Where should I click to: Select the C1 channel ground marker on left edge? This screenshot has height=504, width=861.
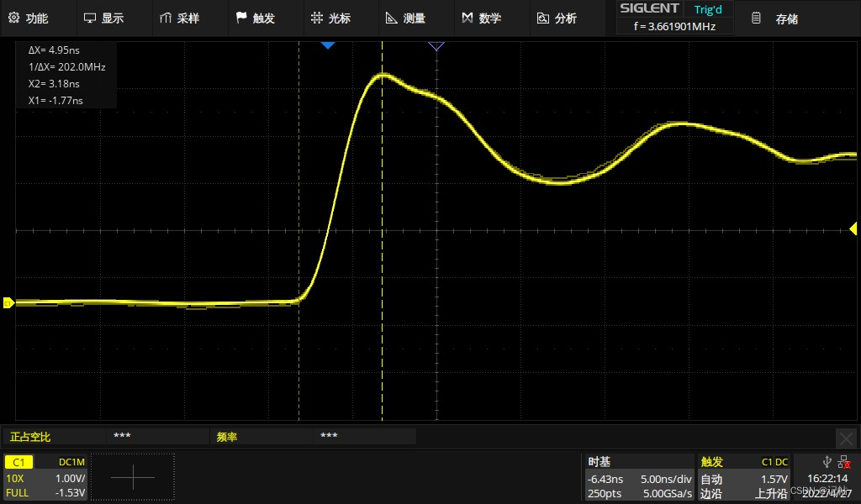(x=8, y=302)
